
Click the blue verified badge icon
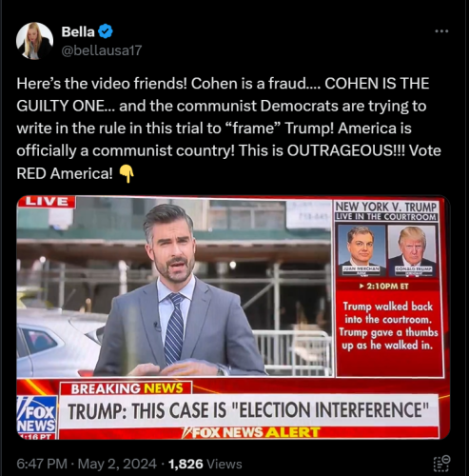coord(106,31)
